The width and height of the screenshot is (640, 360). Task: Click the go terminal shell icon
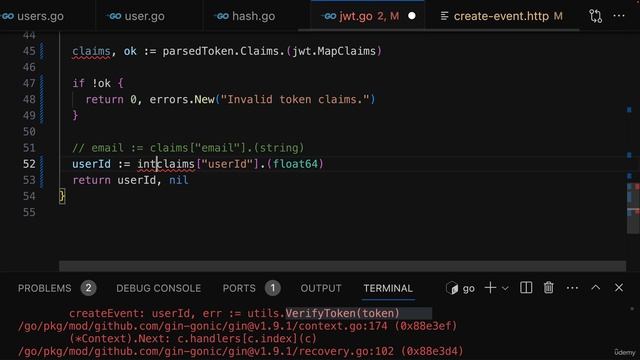click(x=452, y=288)
